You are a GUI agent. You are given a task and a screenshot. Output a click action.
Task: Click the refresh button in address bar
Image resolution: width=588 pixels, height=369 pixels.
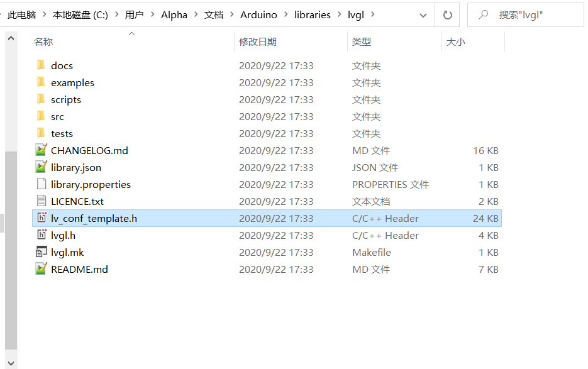click(x=448, y=14)
